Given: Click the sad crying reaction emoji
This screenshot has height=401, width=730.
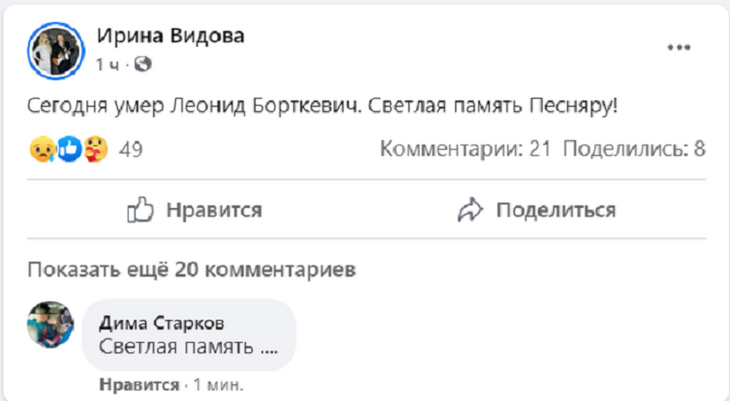Looking at the screenshot, I should tap(40, 150).
